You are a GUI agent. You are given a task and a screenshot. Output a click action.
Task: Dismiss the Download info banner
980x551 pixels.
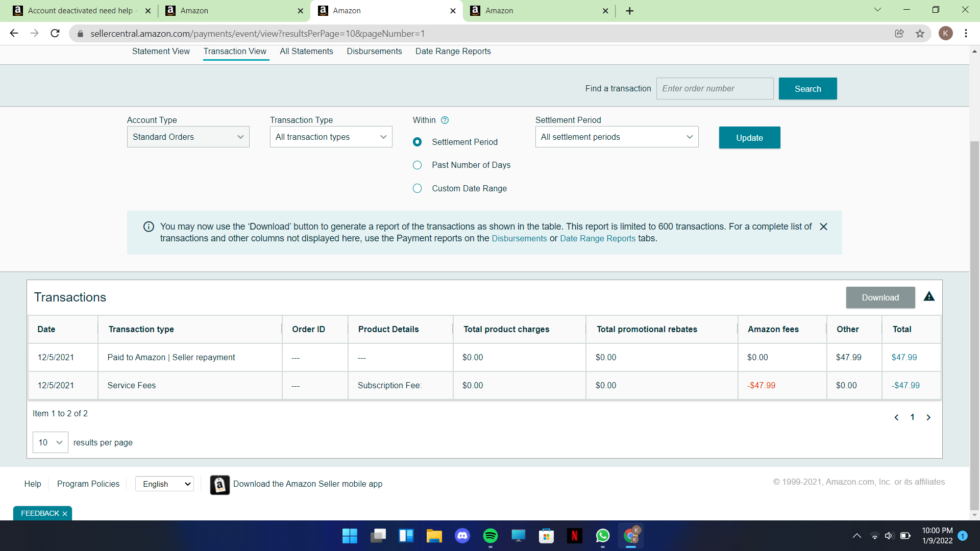tap(823, 227)
